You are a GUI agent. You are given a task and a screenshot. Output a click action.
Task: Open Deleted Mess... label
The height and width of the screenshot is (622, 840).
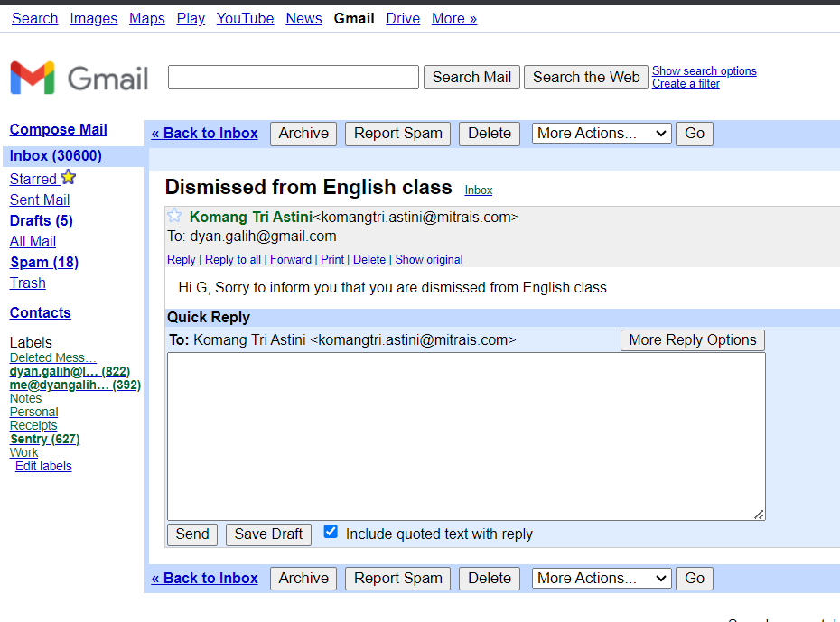(x=53, y=357)
